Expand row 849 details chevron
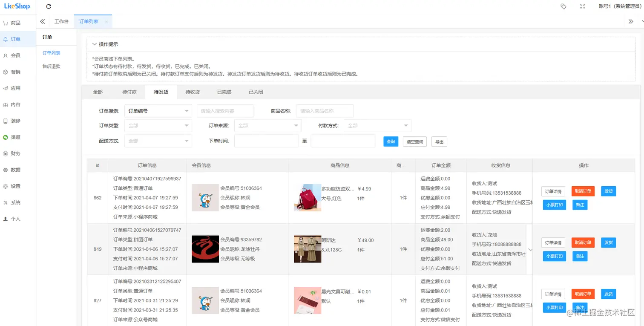 coord(530,250)
